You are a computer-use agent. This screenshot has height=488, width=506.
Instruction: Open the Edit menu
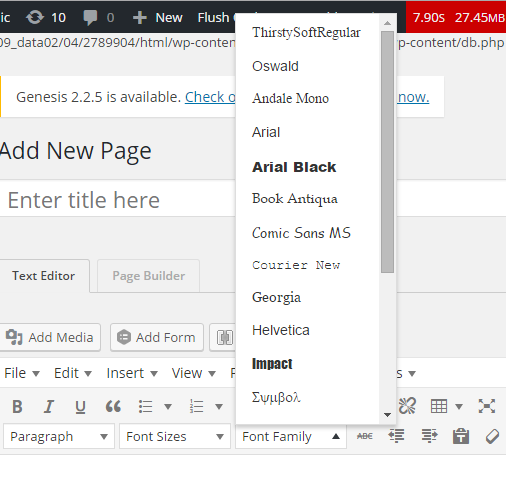tap(73, 373)
